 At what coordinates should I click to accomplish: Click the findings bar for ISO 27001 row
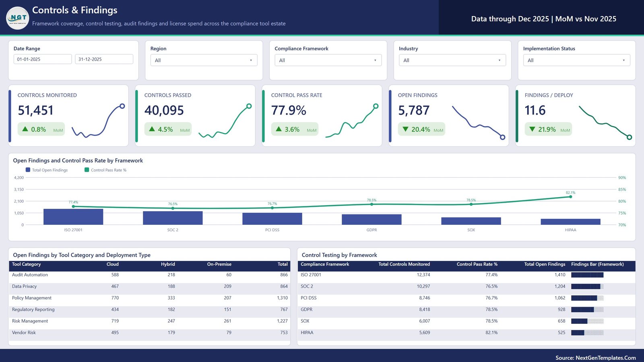(x=587, y=275)
